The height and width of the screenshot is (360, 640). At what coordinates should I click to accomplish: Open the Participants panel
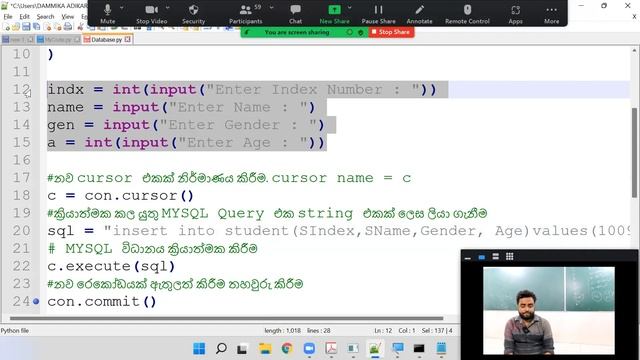[x=246, y=13]
